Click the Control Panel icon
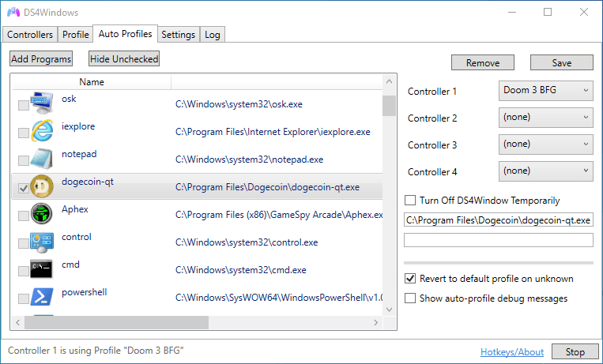 tap(41, 242)
